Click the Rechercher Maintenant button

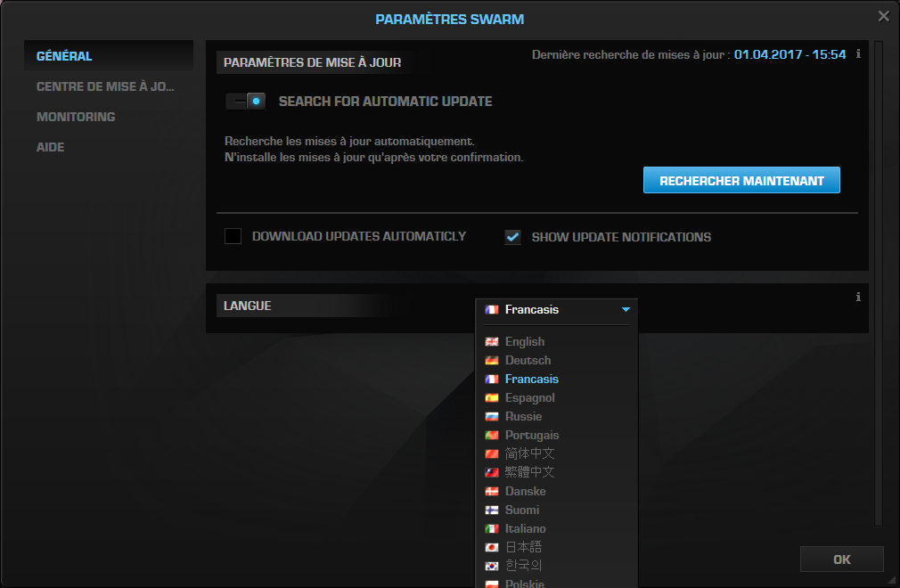coord(741,181)
